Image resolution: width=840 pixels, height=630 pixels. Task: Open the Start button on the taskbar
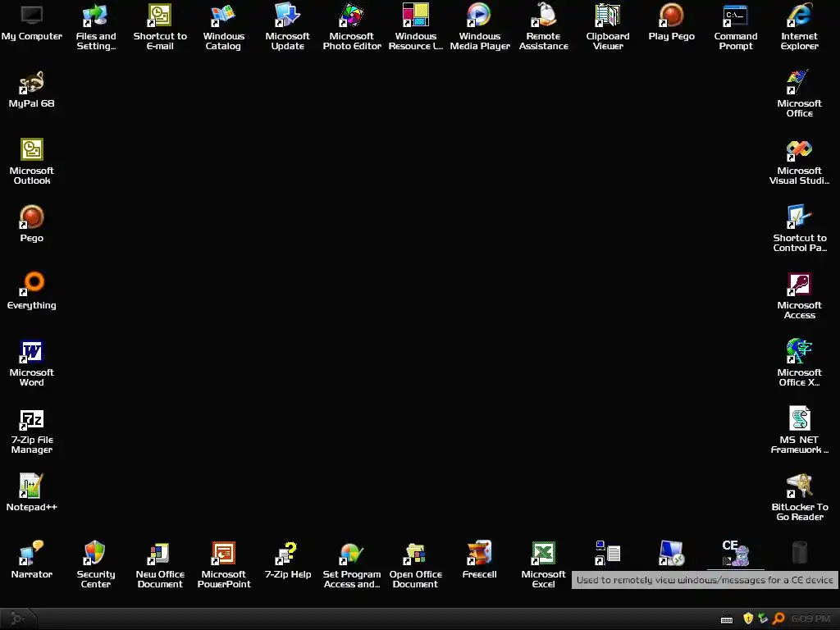[18, 619]
